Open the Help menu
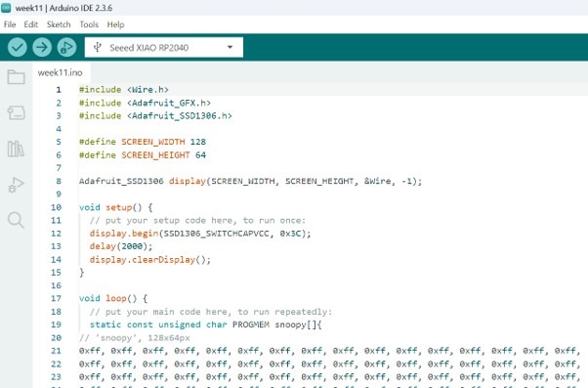 (x=115, y=24)
